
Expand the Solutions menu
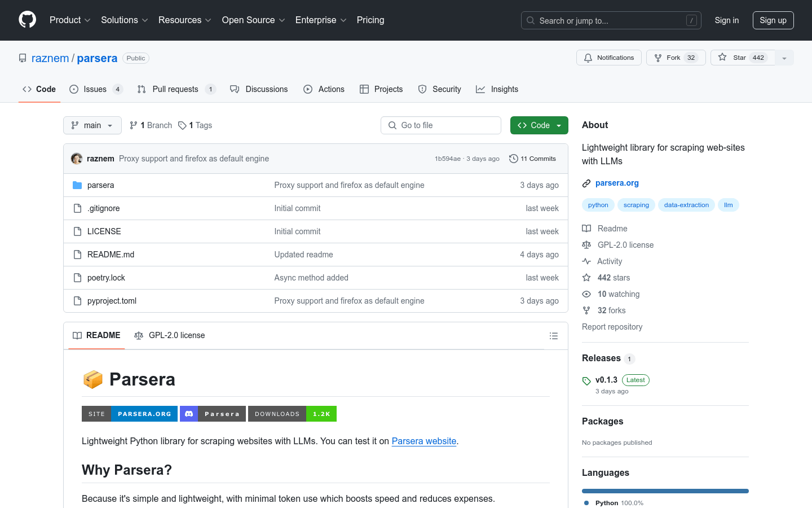125,20
